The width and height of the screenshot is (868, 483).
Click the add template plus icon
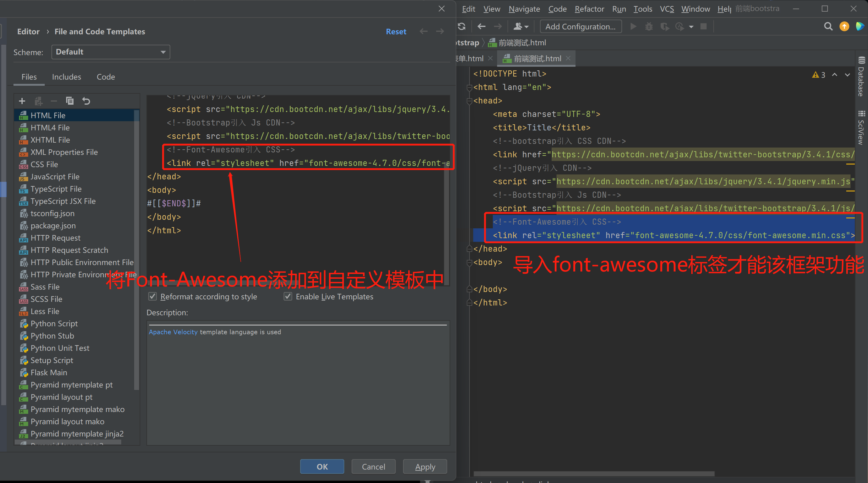(22, 101)
